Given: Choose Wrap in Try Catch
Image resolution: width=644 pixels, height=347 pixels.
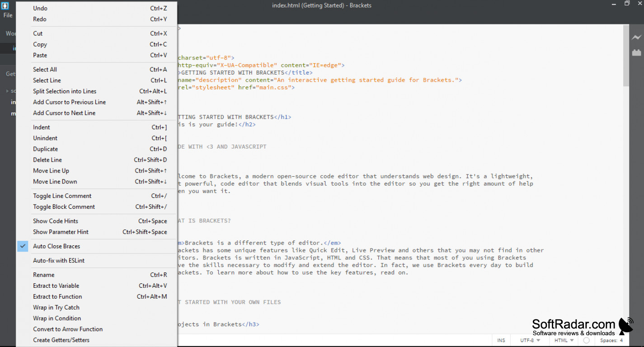Looking at the screenshot, I should coord(56,307).
